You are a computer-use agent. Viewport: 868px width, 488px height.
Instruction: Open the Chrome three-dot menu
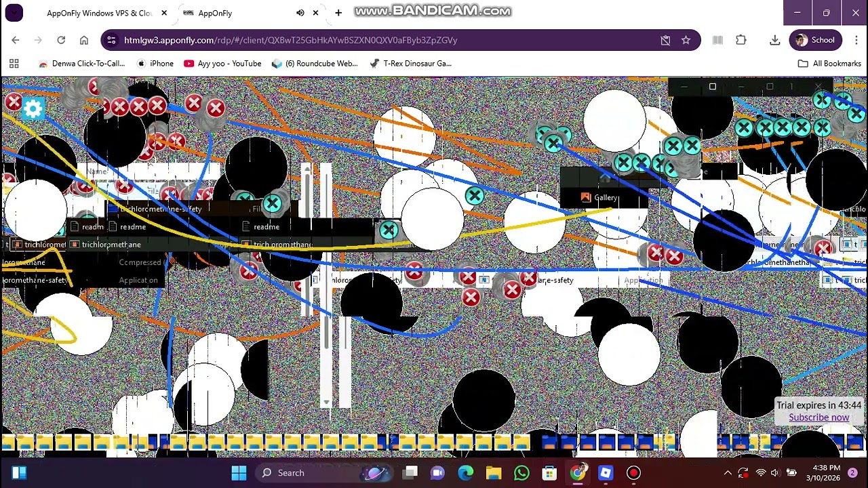pyautogui.click(x=855, y=40)
